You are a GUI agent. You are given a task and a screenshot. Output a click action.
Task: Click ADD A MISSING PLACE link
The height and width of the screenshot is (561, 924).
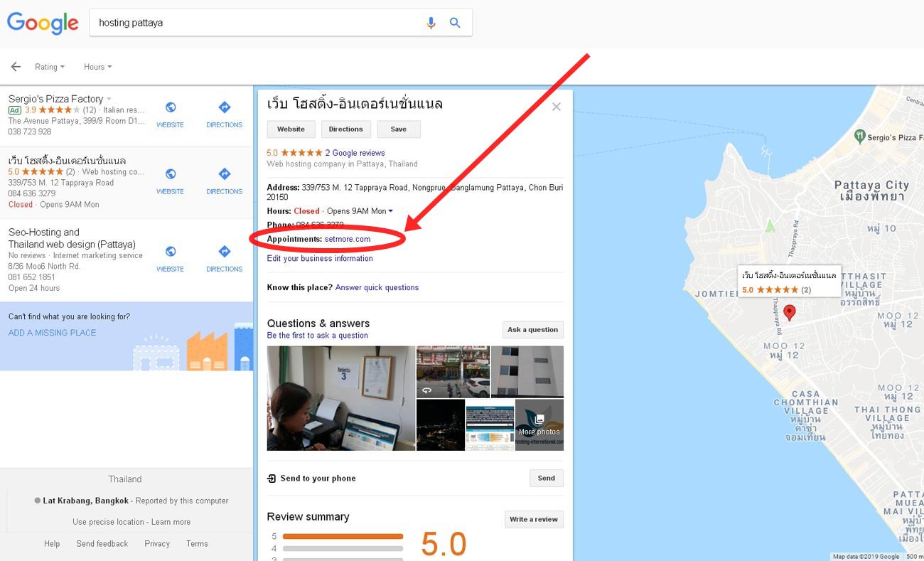(x=52, y=333)
